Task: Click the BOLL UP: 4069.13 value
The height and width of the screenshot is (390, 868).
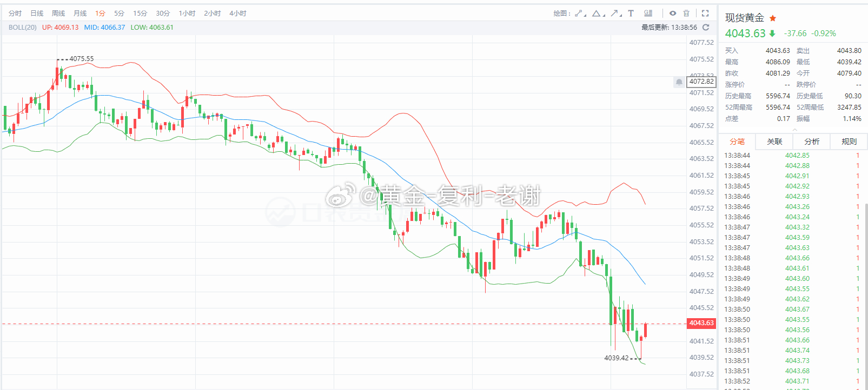Action: 60,28
